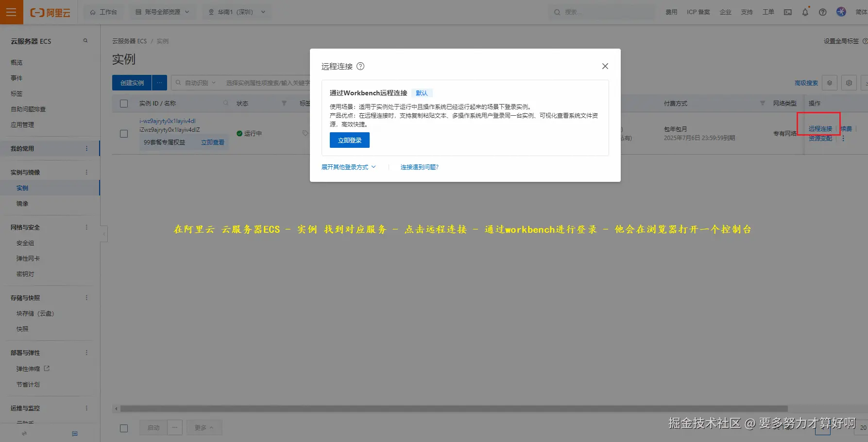Image resolution: width=868 pixels, height=442 pixels.
Task: Open more options for 实例与镜像
Action: [x=87, y=172]
